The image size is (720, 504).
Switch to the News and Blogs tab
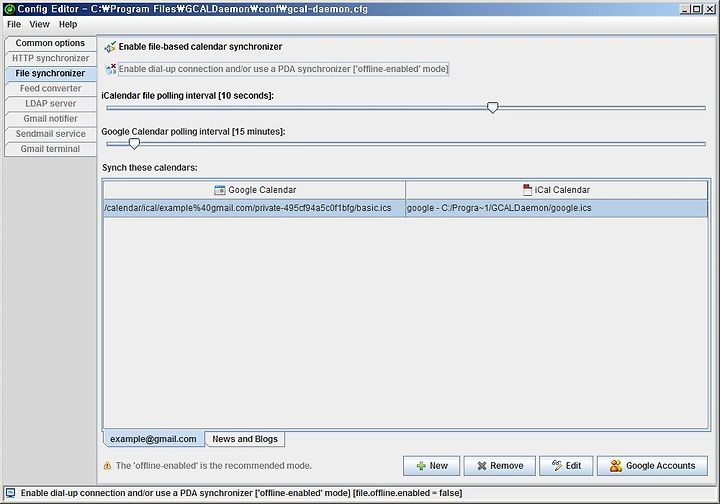point(245,439)
